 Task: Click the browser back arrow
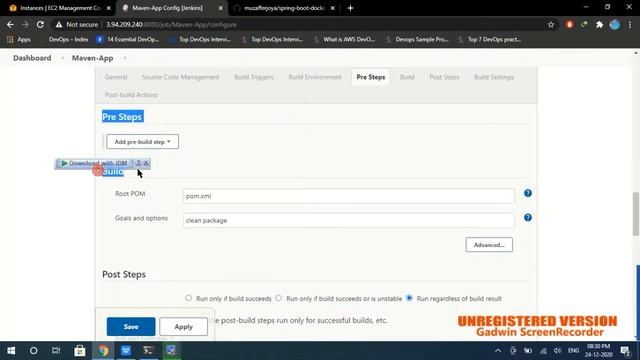(x=10, y=24)
